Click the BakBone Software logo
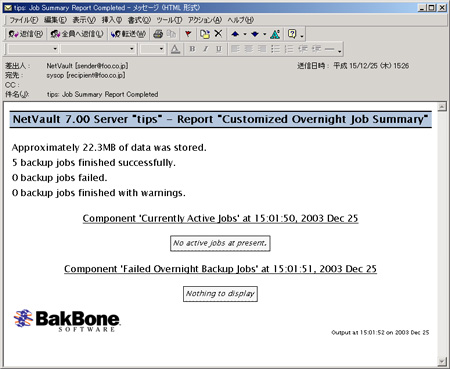Image resolution: width=450 pixels, height=369 pixels. 67,320
